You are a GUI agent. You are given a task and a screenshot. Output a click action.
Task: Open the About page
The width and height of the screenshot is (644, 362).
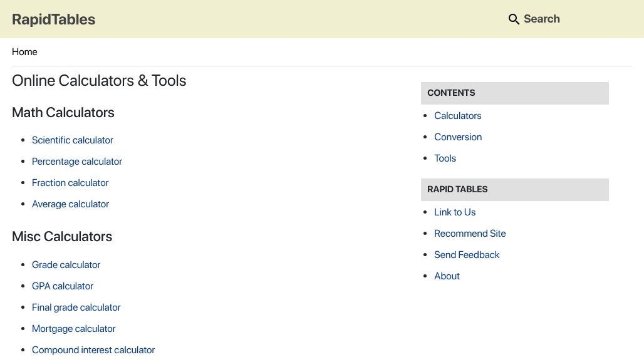pos(447,276)
